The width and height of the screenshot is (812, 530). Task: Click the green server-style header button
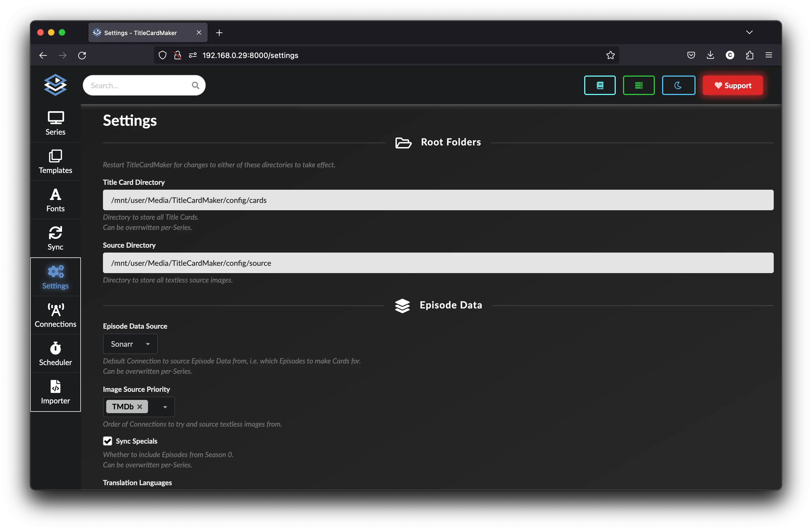(x=638, y=85)
